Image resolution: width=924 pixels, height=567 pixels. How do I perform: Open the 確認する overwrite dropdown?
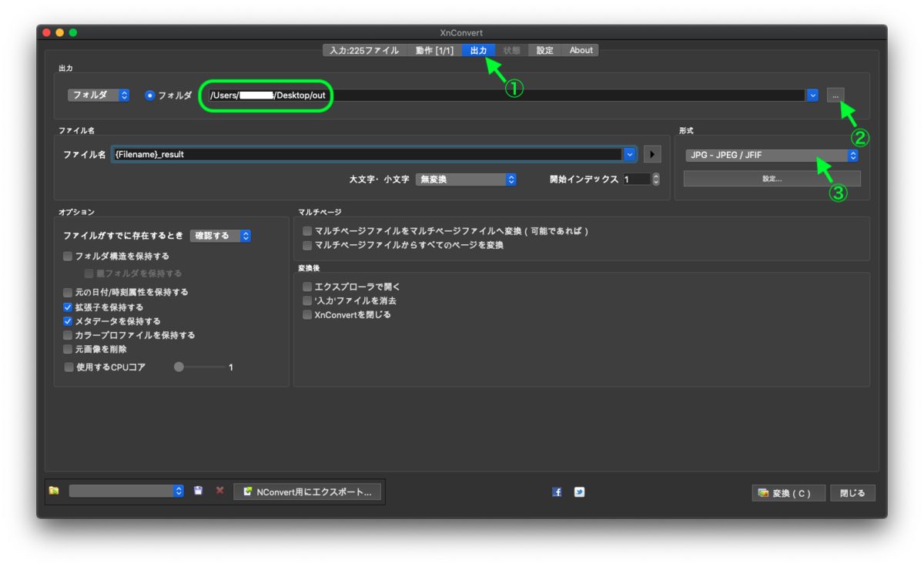[220, 236]
